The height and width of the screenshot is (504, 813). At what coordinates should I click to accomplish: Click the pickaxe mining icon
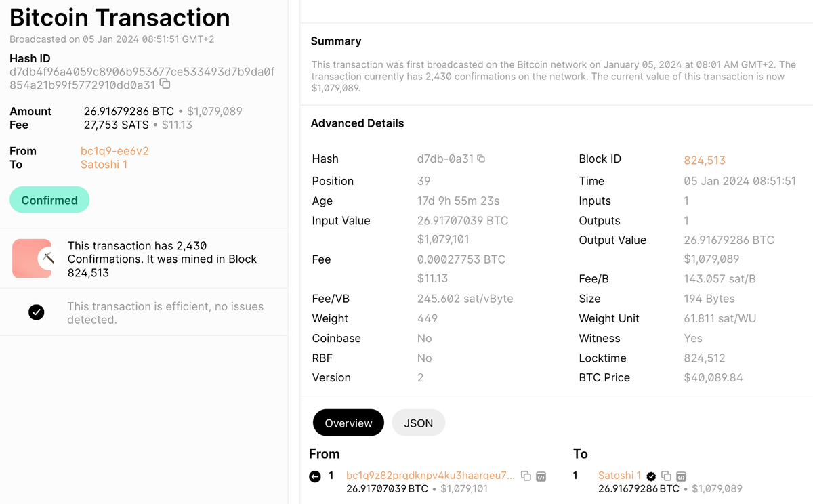48,258
